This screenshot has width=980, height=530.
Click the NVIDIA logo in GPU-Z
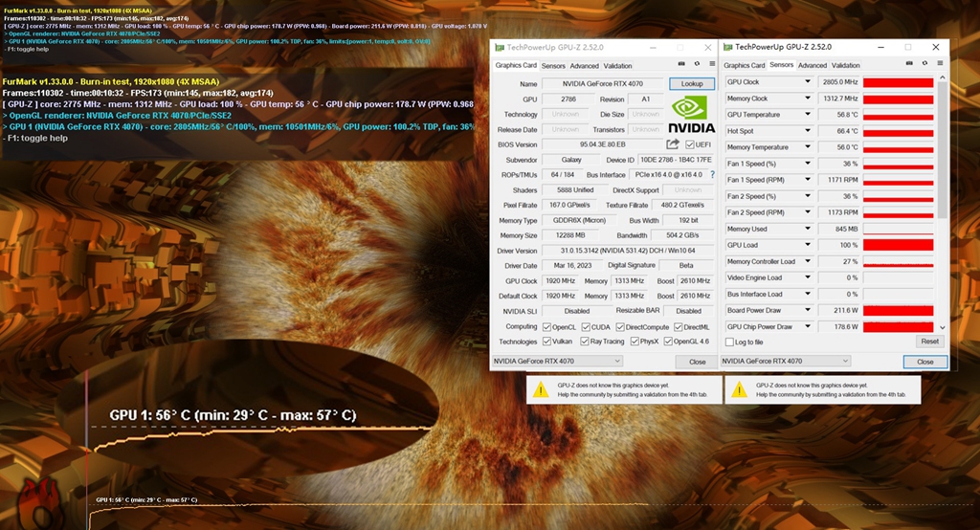tap(691, 115)
